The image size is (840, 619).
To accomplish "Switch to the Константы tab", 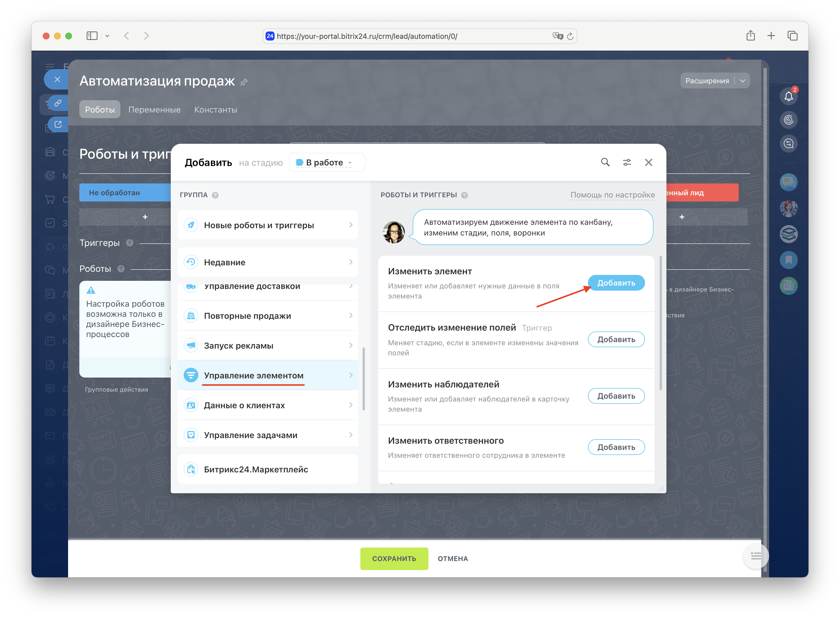I will (x=215, y=110).
